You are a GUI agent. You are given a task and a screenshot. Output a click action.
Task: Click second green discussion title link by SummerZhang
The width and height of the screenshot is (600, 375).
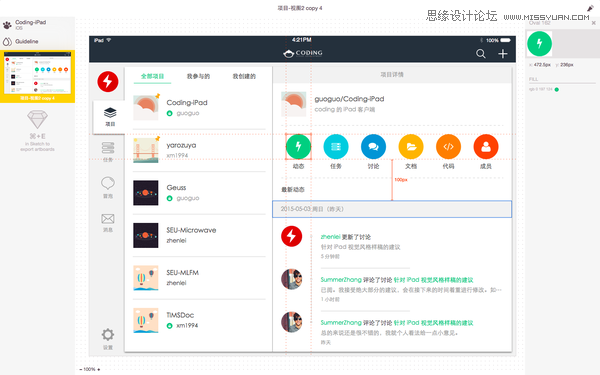pos(434,323)
